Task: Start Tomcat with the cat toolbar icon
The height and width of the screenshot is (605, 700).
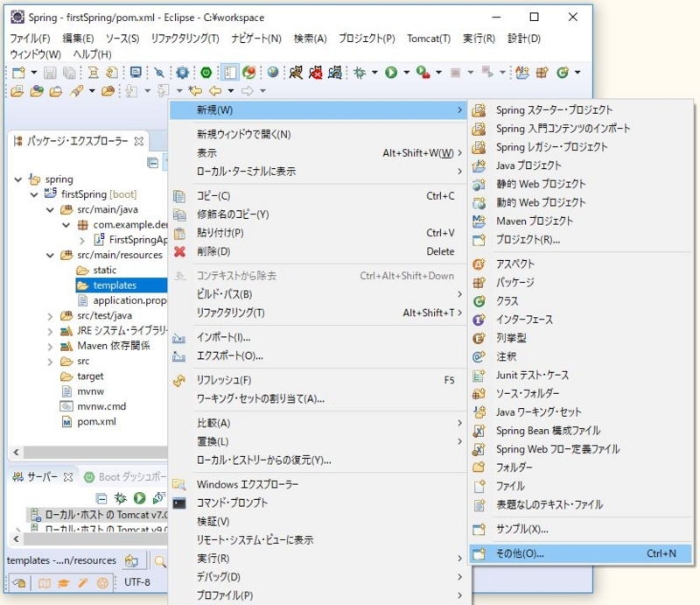Action: click(297, 72)
